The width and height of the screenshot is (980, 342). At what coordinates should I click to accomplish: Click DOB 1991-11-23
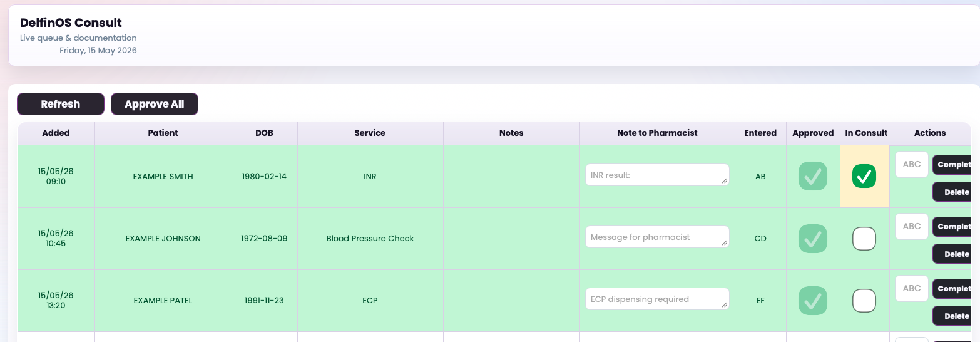265,301
